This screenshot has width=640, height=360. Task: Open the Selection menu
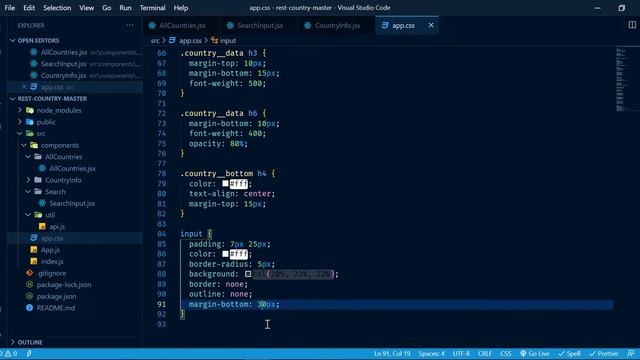(57, 8)
